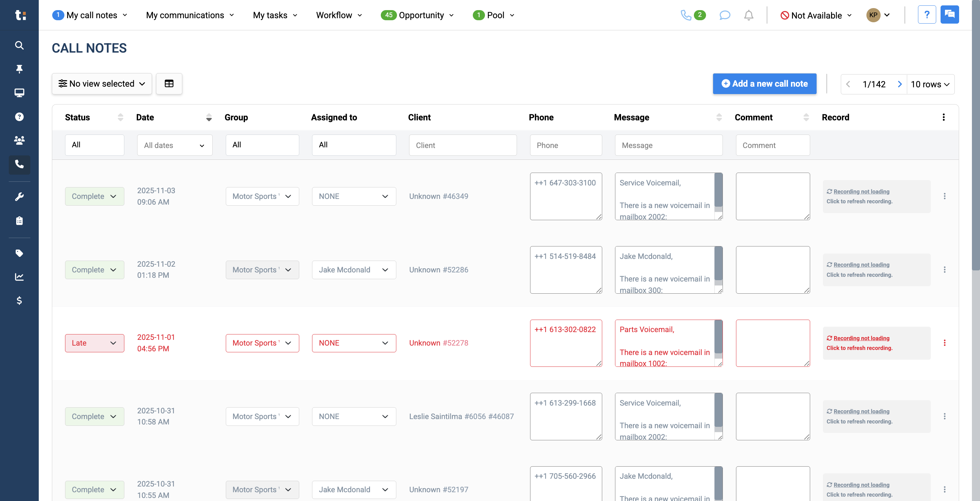Click the notification bell icon

(748, 15)
